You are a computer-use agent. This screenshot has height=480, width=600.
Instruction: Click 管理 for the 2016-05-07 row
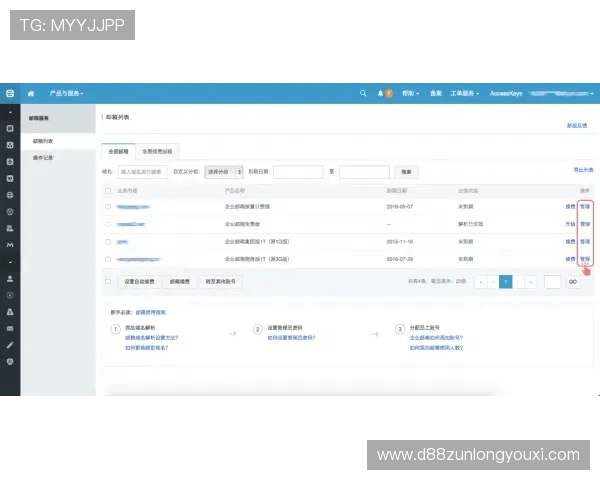585,207
